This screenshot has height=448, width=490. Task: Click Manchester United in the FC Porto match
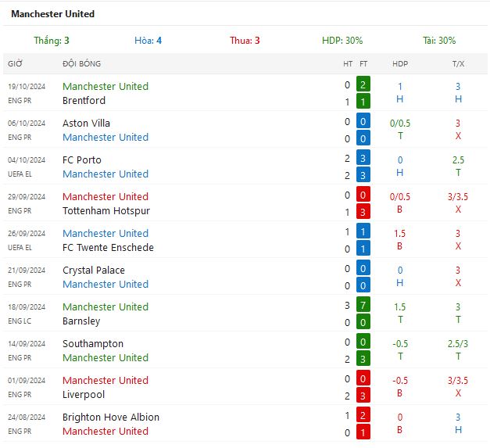106,174
